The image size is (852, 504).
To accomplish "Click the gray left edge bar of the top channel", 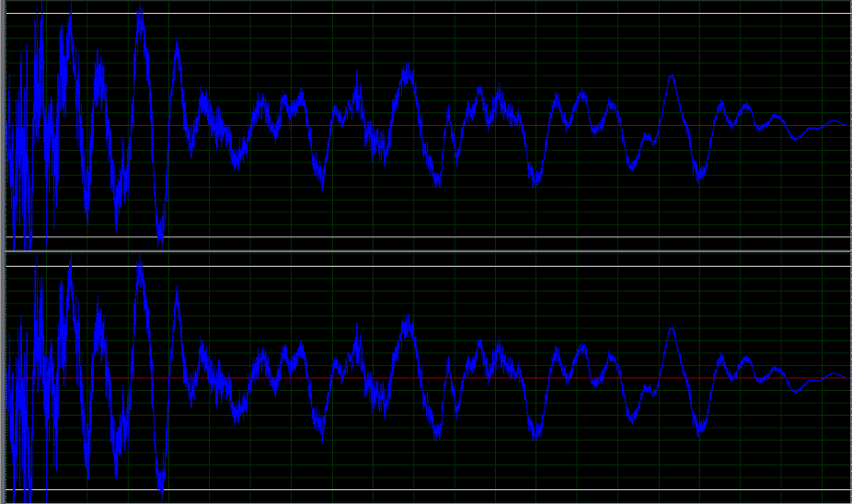I will (2, 125).
